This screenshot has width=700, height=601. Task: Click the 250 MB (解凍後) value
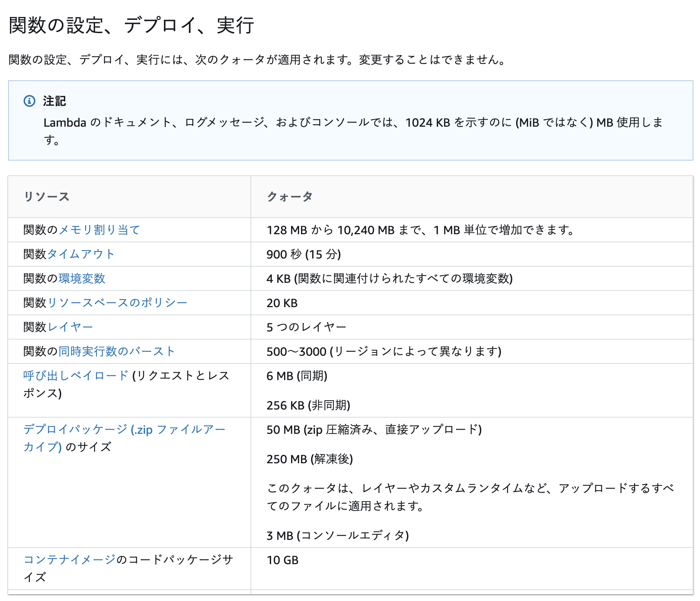(x=310, y=459)
